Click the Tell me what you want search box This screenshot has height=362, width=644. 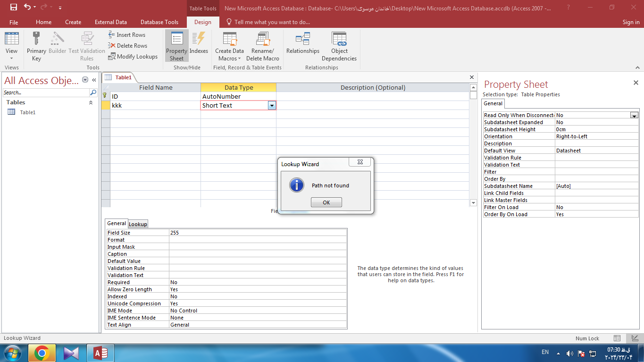(x=268, y=22)
